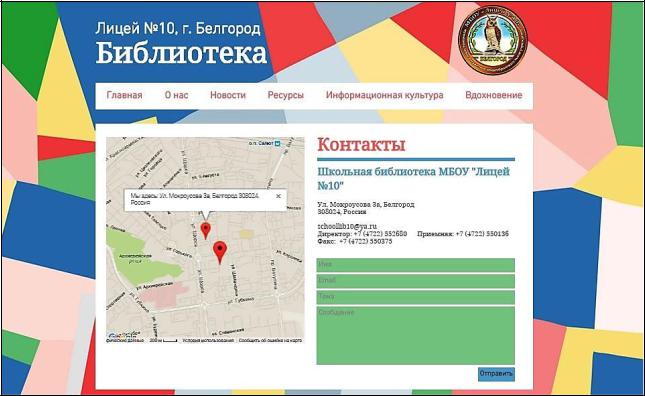This screenshot has width=645, height=396.
Task: Click the Сообщение message text area
Action: (415, 335)
